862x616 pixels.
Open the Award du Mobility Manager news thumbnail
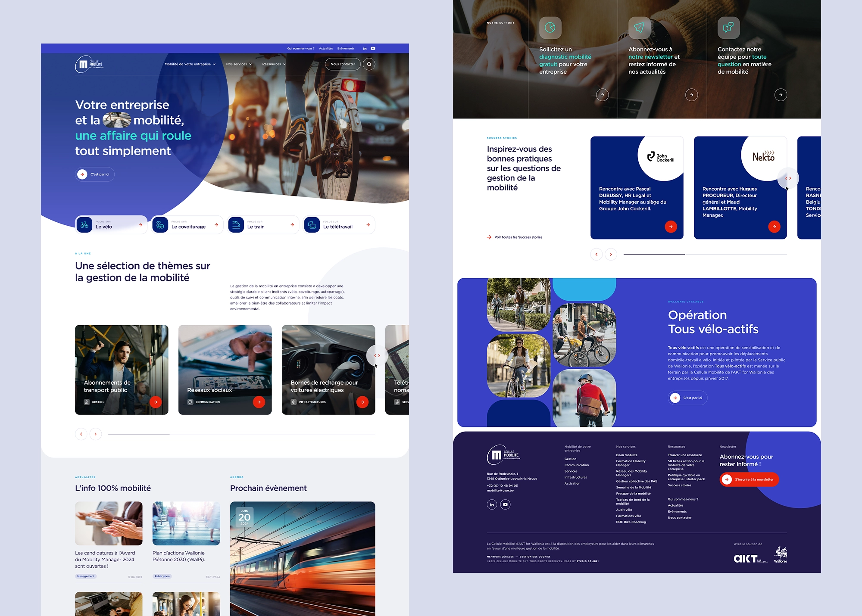[109, 523]
